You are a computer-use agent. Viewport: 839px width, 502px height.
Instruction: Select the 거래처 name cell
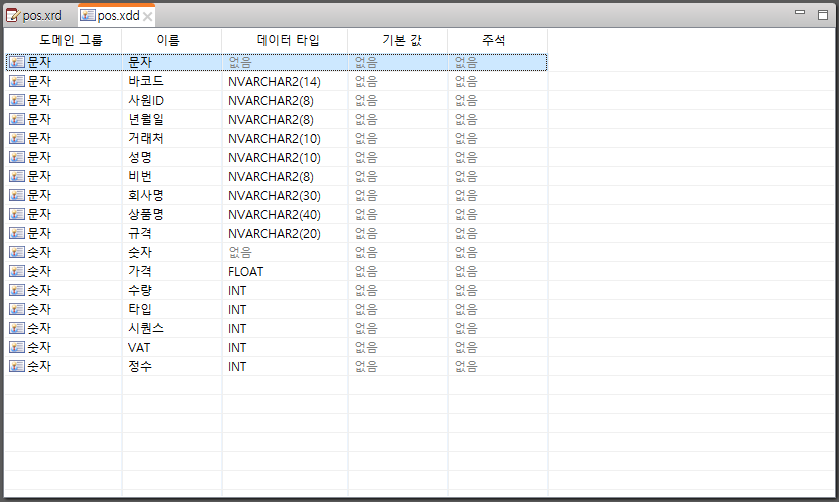(172, 138)
